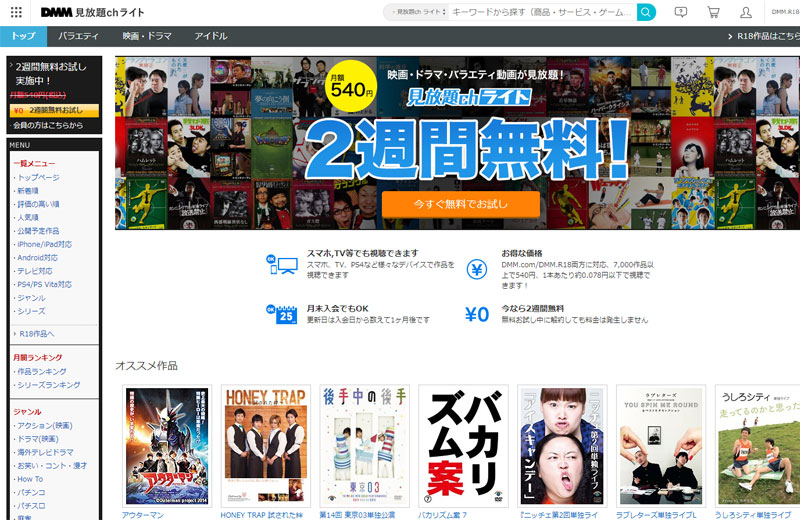Open the user account icon

click(x=746, y=12)
